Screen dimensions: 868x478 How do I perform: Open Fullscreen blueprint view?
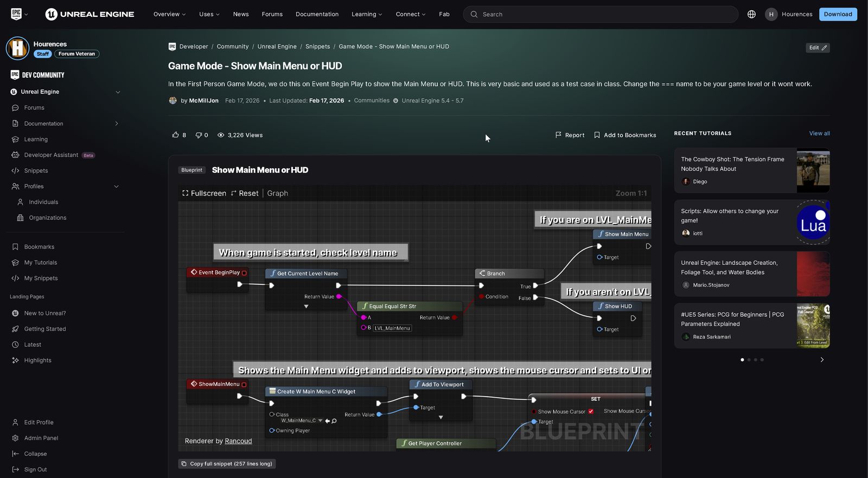tap(204, 193)
